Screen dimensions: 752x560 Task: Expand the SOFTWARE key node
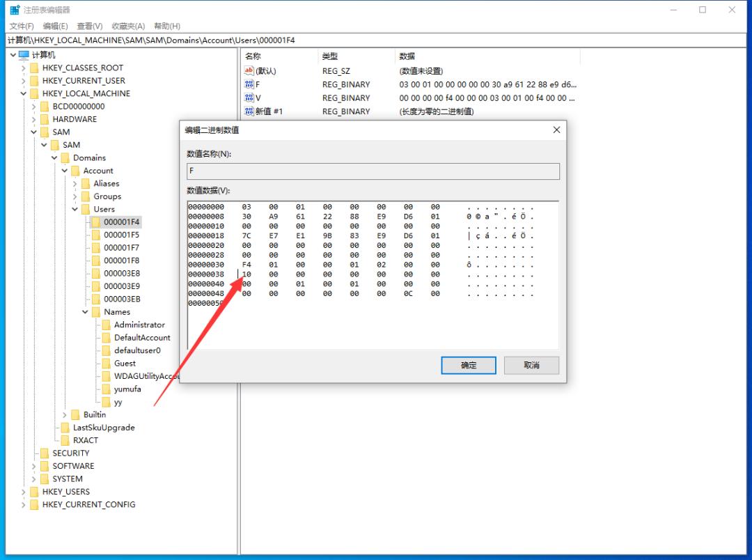click(x=34, y=466)
